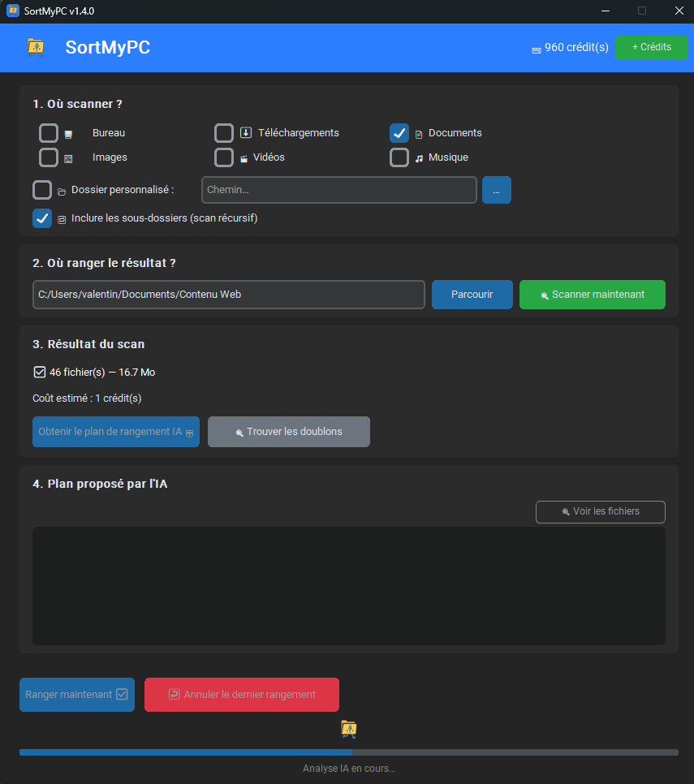Uncheck the Documents checkbox
Image resolution: width=694 pixels, height=784 pixels.
tap(399, 133)
